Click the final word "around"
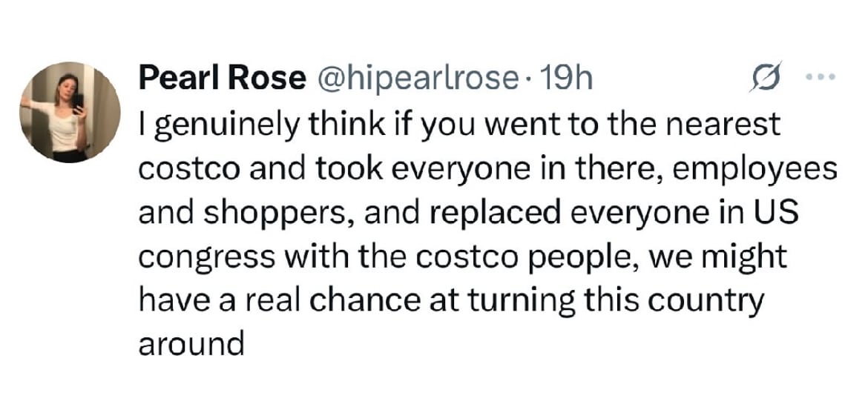 tap(191, 345)
